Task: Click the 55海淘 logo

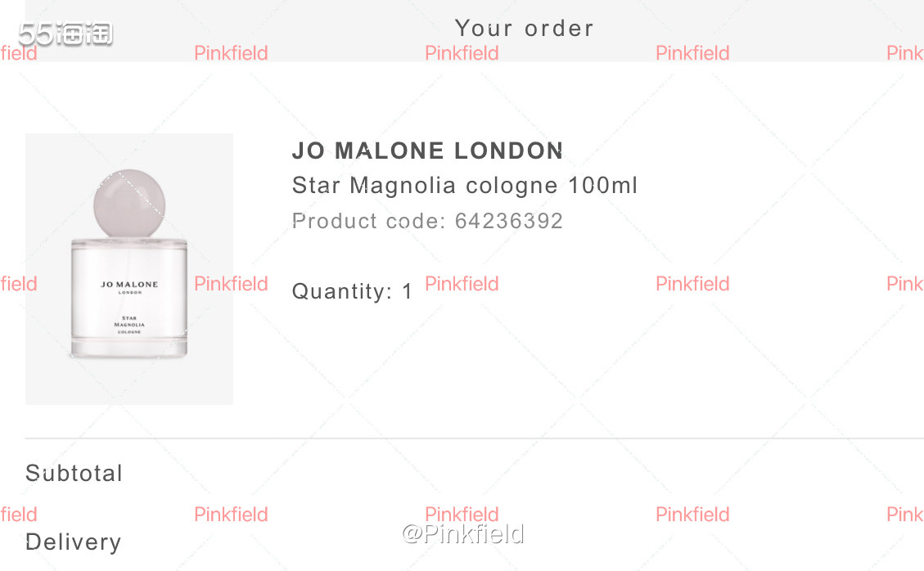Action: (x=65, y=34)
